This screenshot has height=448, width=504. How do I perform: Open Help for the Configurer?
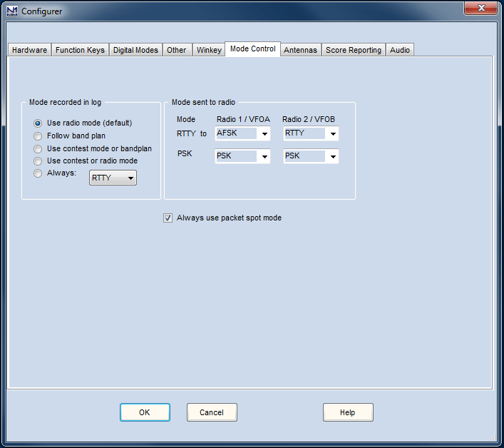point(348,412)
